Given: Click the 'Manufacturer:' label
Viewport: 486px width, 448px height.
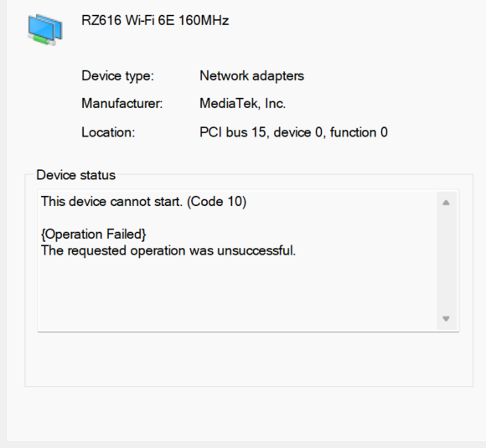Looking at the screenshot, I should point(121,104).
